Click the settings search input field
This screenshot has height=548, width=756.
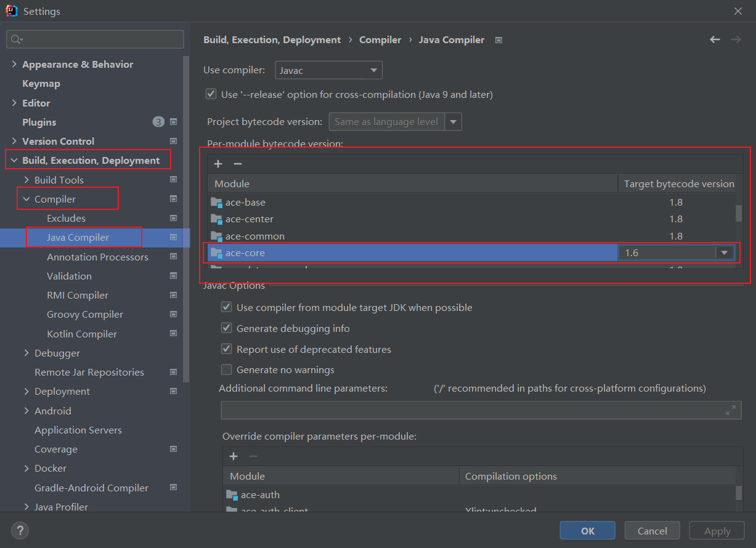click(95, 39)
